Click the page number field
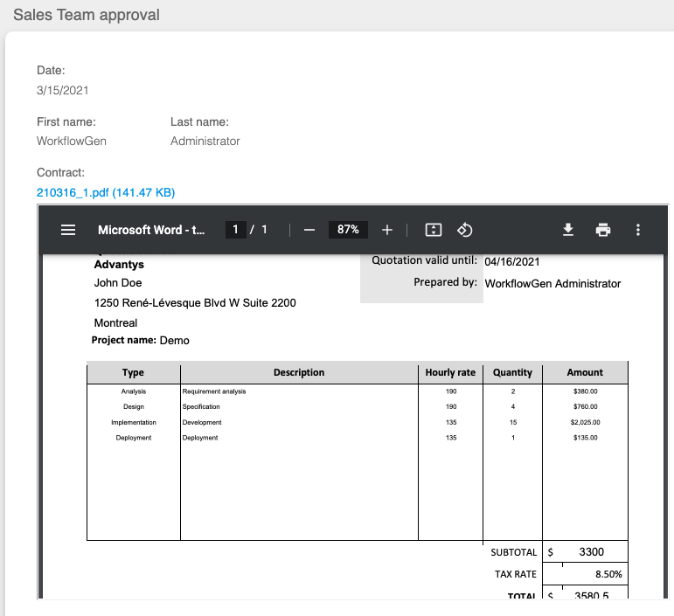The height and width of the screenshot is (616, 674). (235, 230)
